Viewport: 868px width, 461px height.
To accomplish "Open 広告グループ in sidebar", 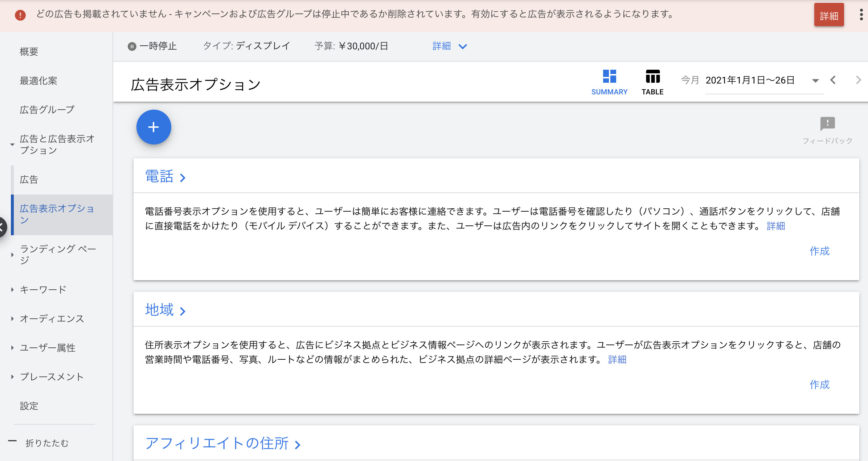I will (x=47, y=110).
